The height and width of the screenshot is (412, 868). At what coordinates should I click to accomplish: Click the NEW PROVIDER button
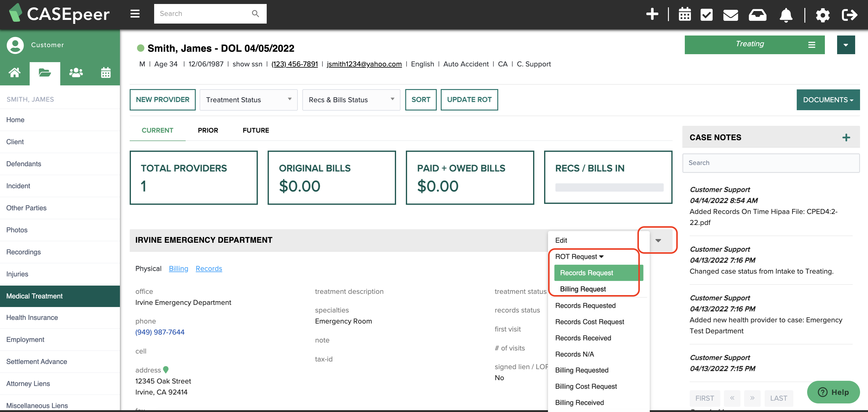coord(162,100)
